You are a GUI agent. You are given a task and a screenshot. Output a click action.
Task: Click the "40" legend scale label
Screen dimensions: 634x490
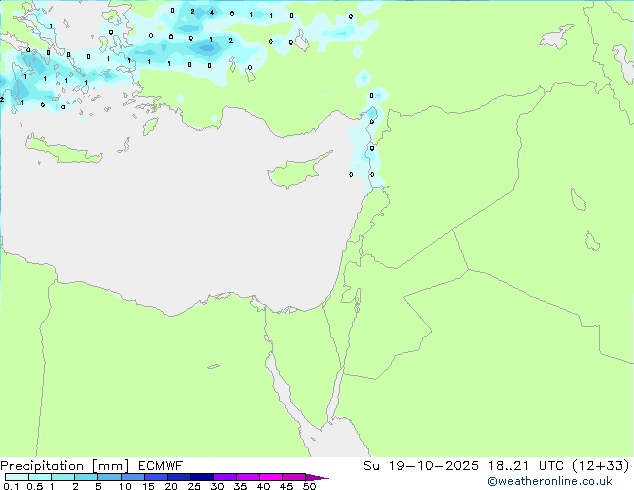[263, 486]
